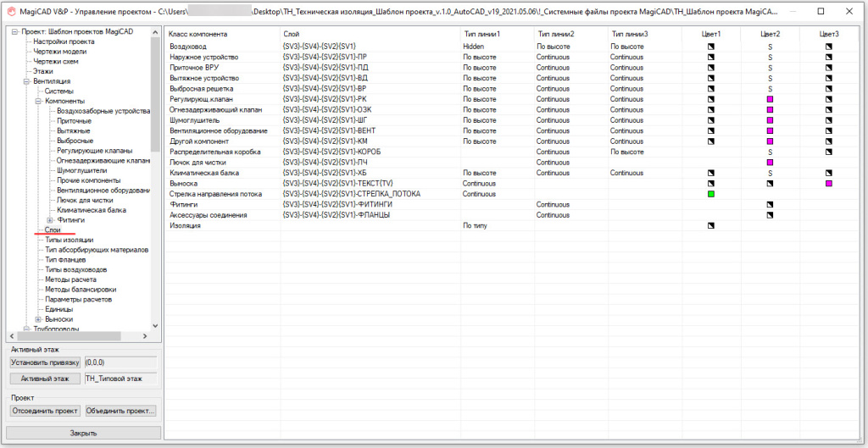Click the MagiCAD app icon in title bar
Viewport: 868px width, 448px height.
pos(10,12)
